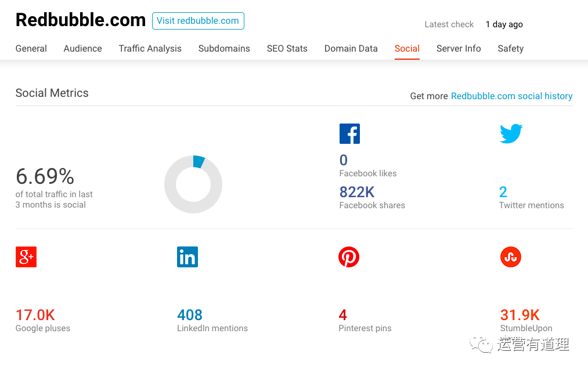This screenshot has height=370, width=588.
Task: Click the Social Metrics heading
Action: 52,93
